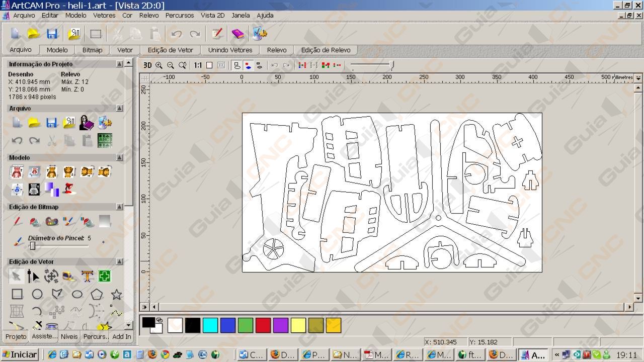Click the Diâmetro do Pincel slider handle
The height and width of the screenshot is (362, 644).
point(33,246)
